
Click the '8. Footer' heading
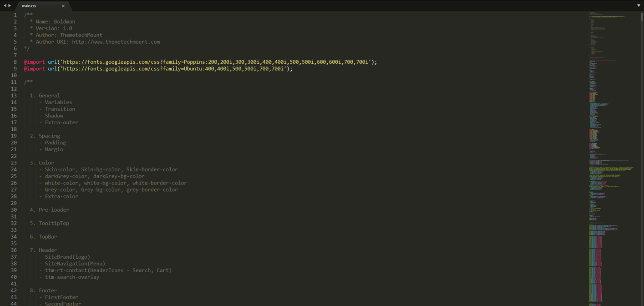pos(43,291)
